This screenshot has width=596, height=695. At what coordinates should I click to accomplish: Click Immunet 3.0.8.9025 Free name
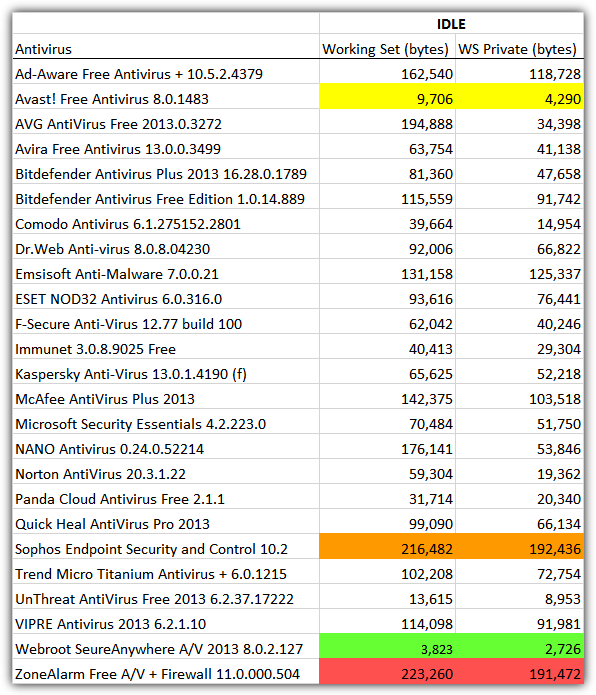coord(95,349)
